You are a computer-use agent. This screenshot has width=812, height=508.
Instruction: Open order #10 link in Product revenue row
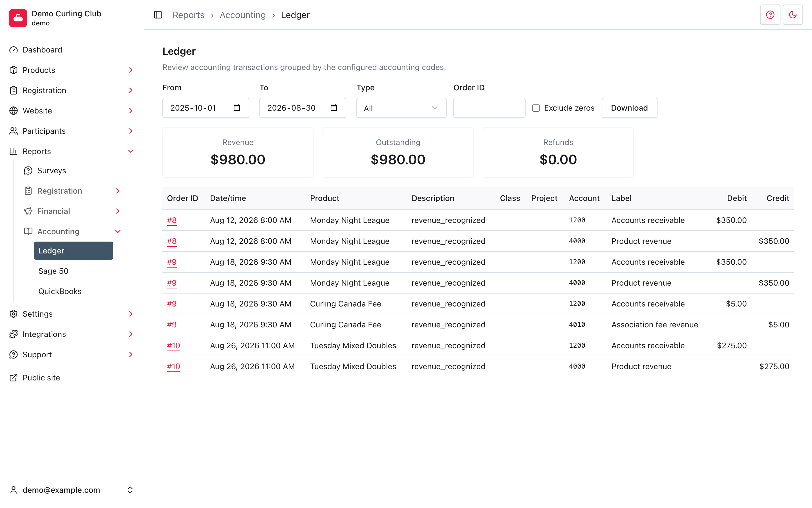click(x=173, y=367)
